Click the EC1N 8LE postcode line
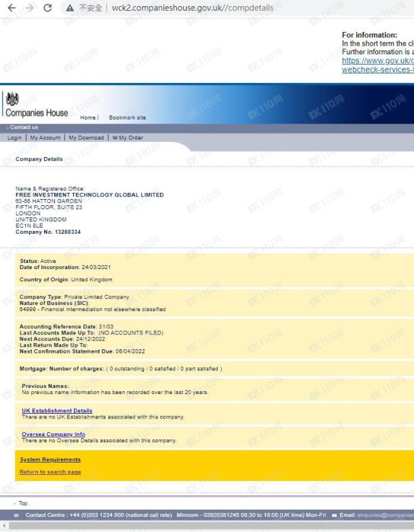The width and height of the screenshot is (414, 532). [29, 226]
